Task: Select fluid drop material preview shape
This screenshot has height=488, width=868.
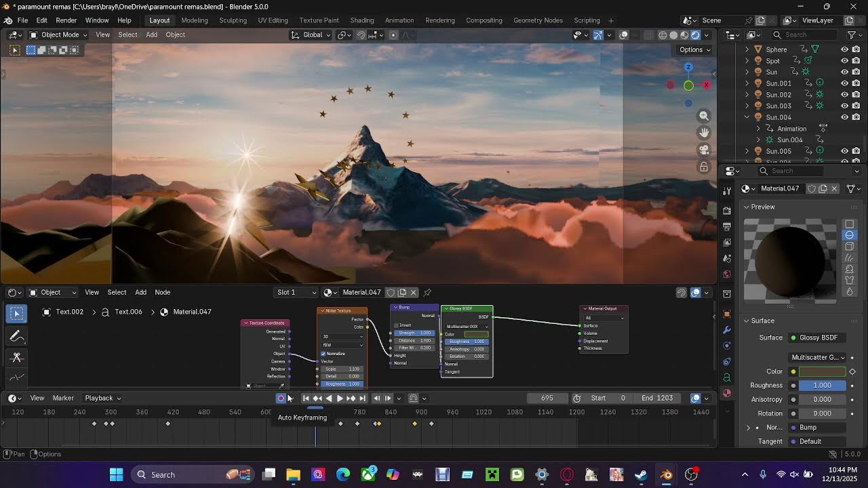Action: click(x=849, y=292)
